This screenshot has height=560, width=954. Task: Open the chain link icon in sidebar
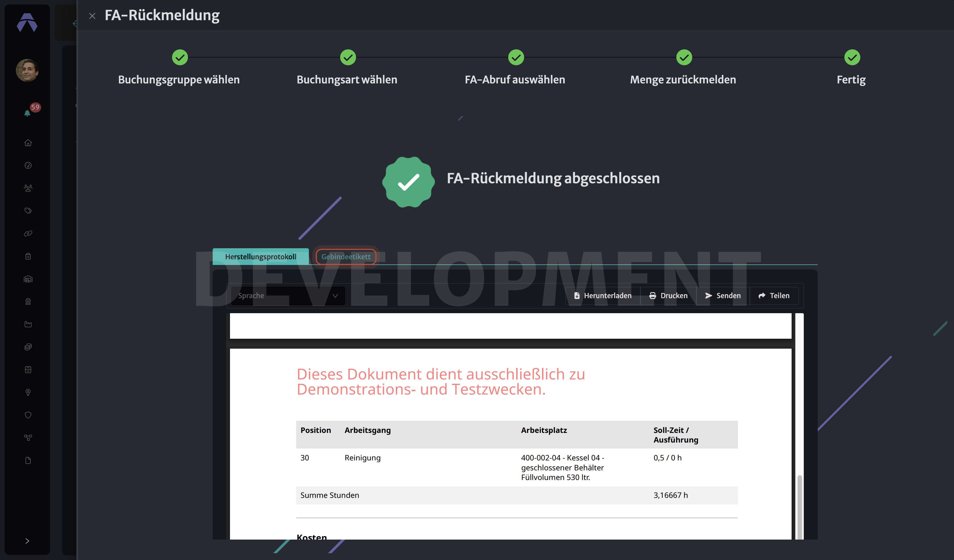coord(28,233)
